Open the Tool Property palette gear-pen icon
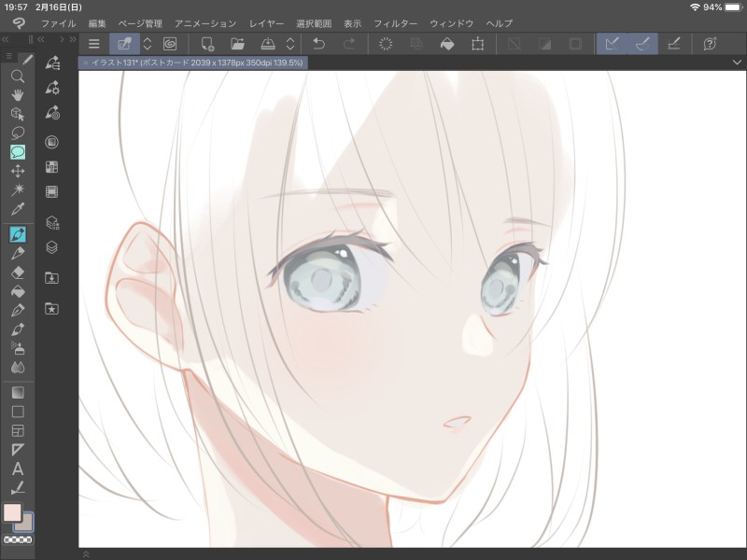This screenshot has width=747, height=560. pyautogui.click(x=52, y=88)
